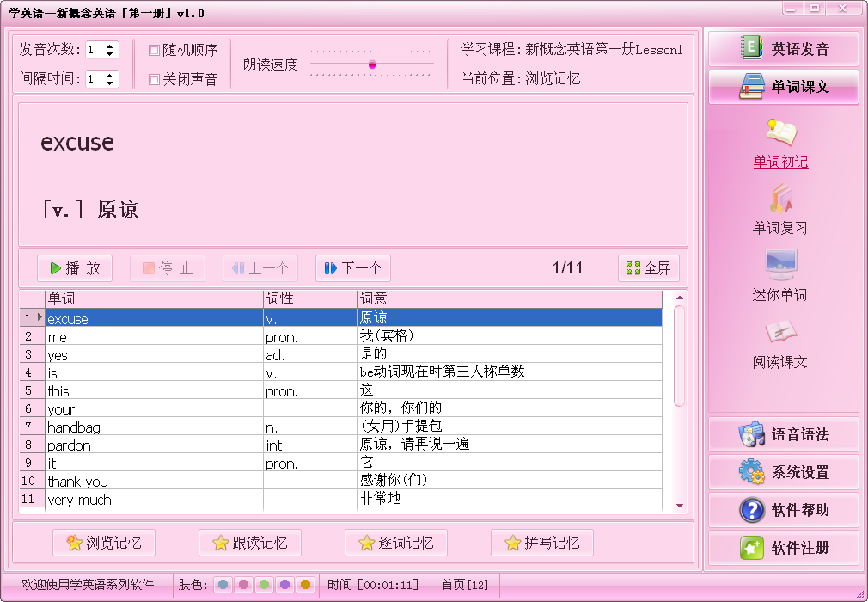Image resolution: width=868 pixels, height=602 pixels.
Task: Select the word row 'me'
Action: [x=341, y=336]
